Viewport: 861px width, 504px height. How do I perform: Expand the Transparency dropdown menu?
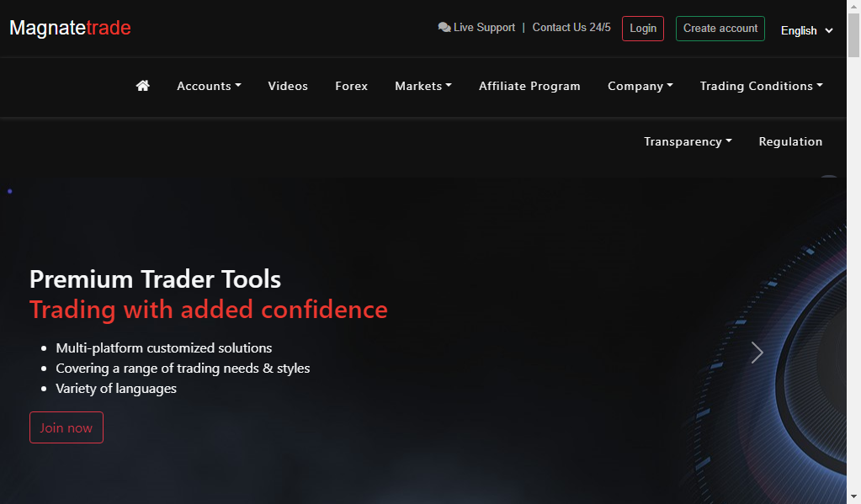coord(688,141)
